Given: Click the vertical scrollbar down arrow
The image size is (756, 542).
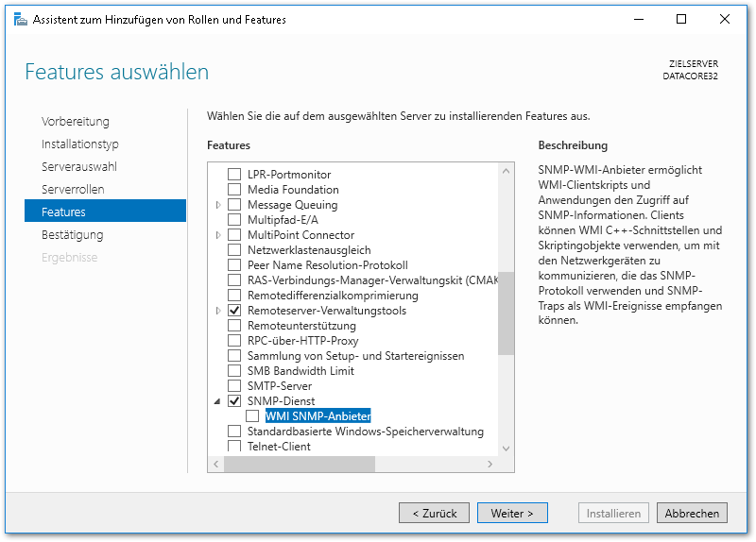Looking at the screenshot, I should tap(506, 448).
